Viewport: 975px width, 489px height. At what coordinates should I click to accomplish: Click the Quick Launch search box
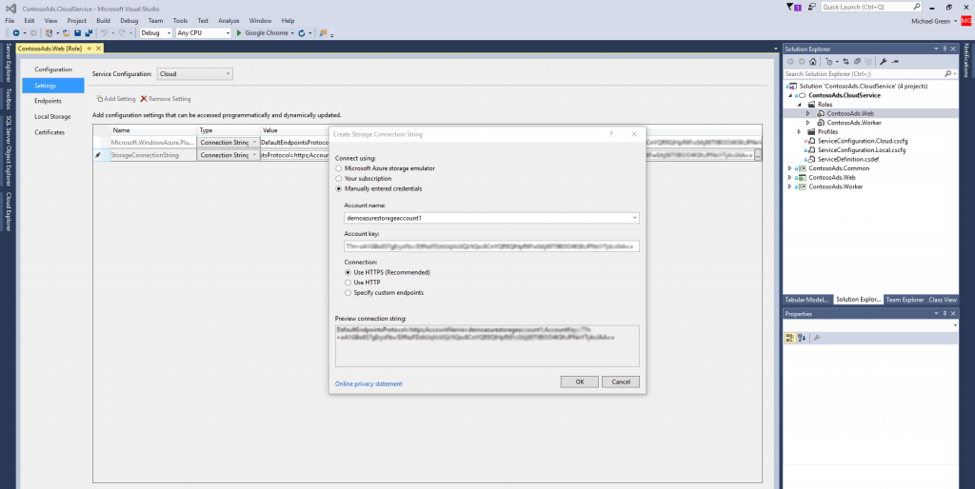tap(871, 7)
